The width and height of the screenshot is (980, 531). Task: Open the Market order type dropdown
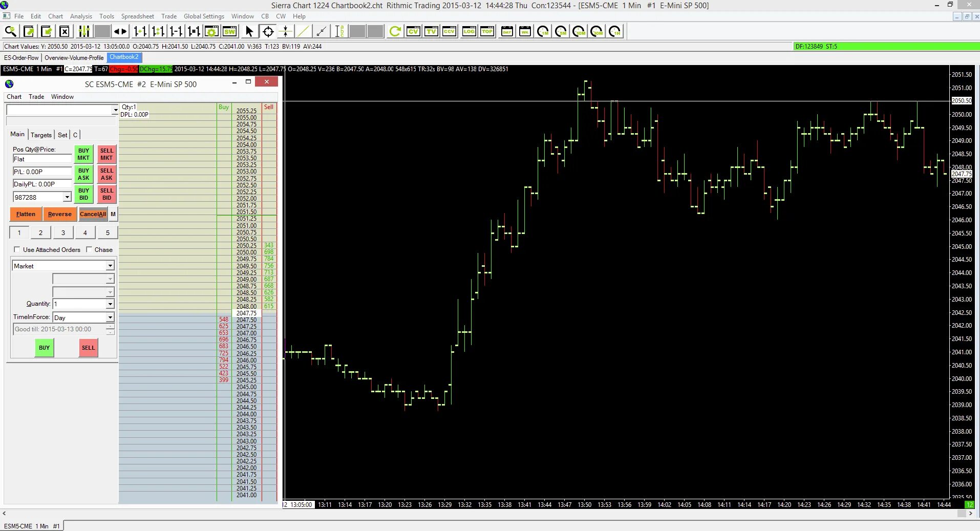110,266
